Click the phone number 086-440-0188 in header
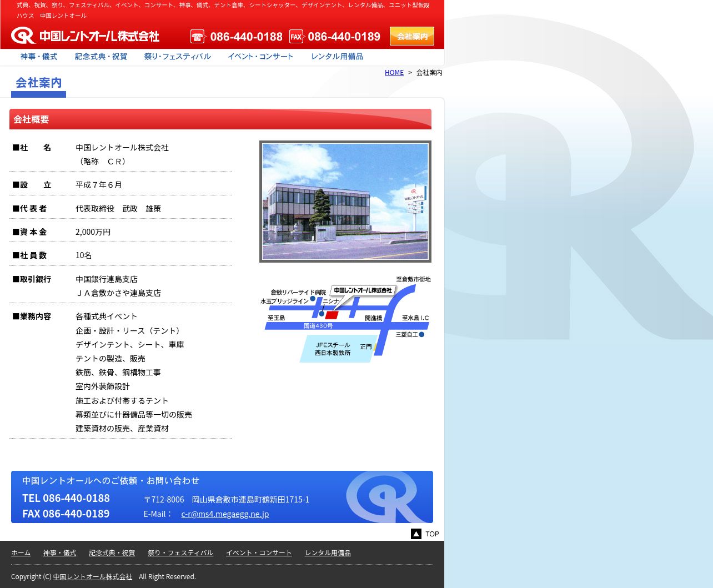Screen dimensions: 713x588 click(247, 37)
